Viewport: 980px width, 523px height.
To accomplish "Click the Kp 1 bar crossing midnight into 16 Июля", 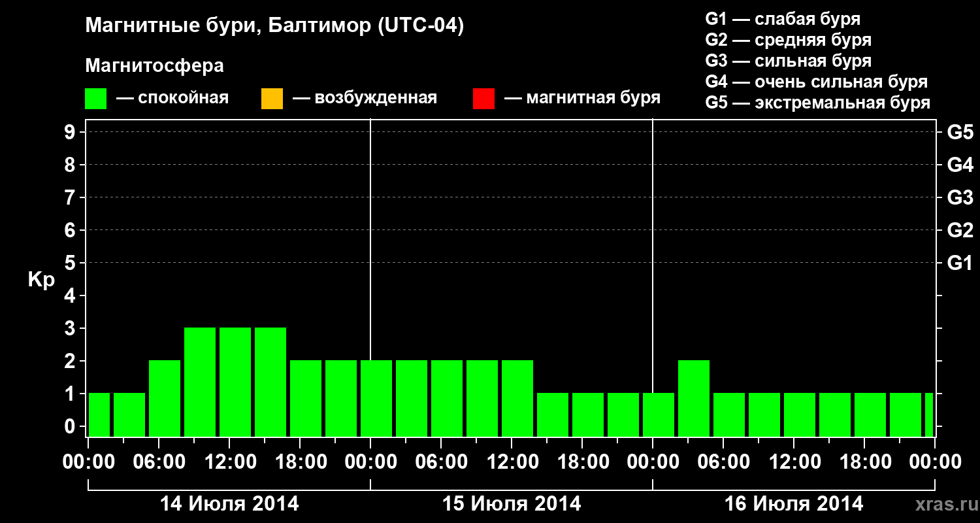I will (659, 414).
